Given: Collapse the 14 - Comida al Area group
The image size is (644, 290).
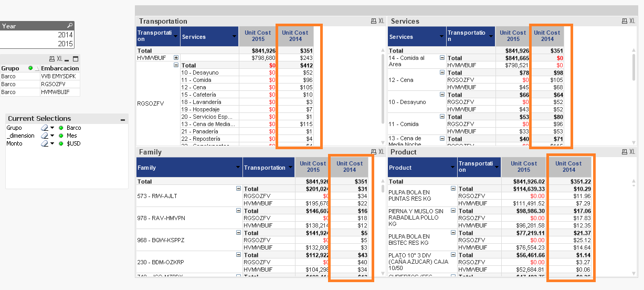Looking at the screenshot, I should [442, 58].
